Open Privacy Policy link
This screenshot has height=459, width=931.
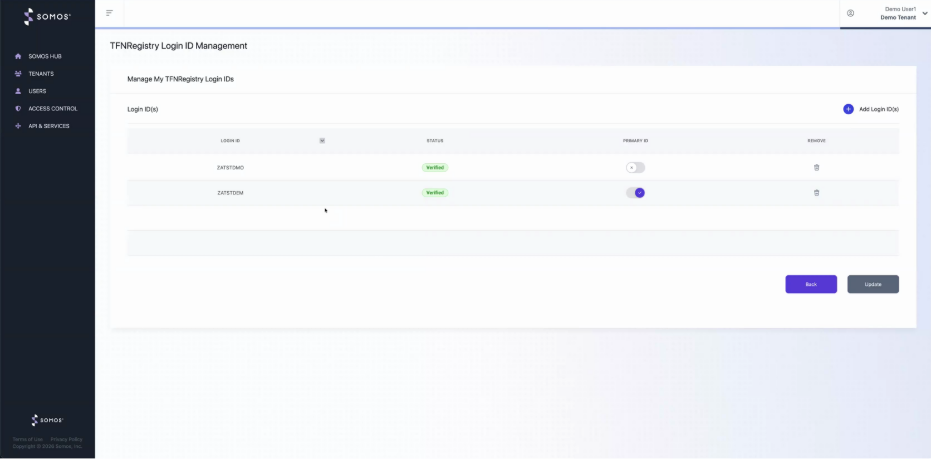66,439
